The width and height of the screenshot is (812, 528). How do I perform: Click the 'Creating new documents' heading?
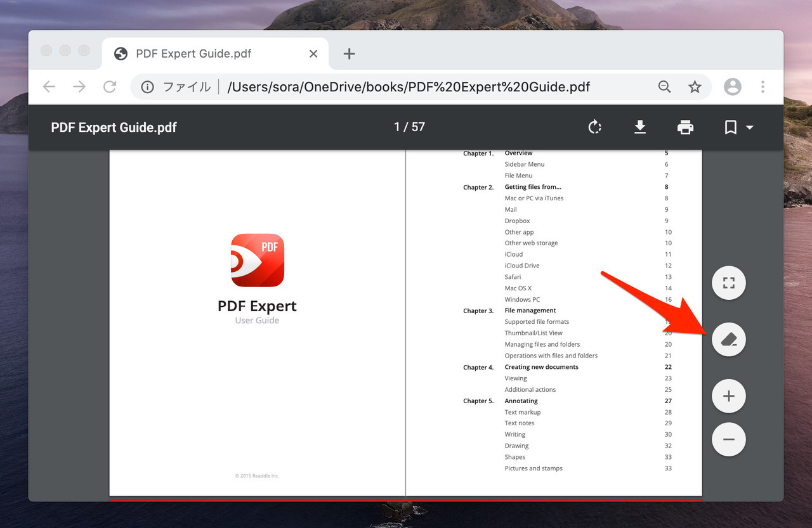[542, 367]
